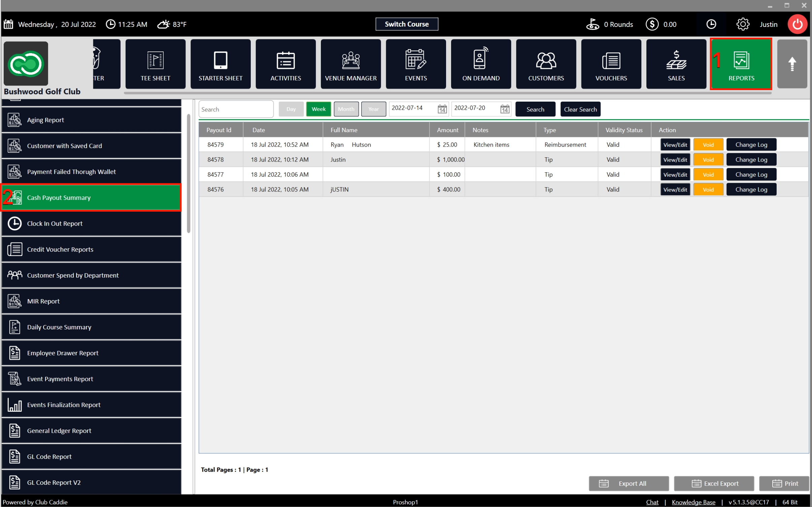812x507 pixels.
Task: Click Switch Course button
Action: 407,24
